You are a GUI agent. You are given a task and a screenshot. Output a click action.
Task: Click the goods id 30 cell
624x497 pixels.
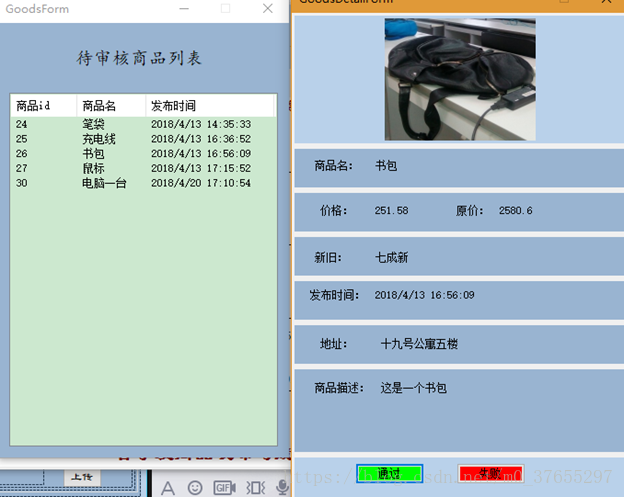[21, 183]
